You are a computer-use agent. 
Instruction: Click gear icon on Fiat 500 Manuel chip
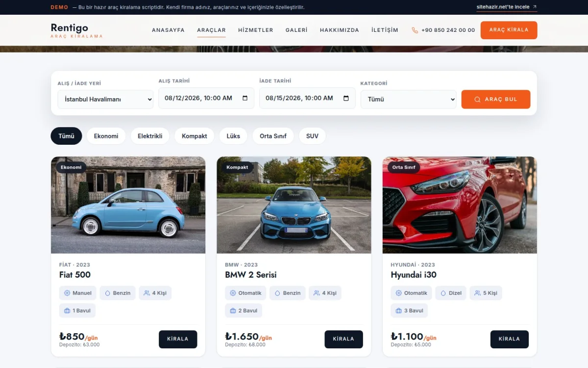tap(67, 293)
